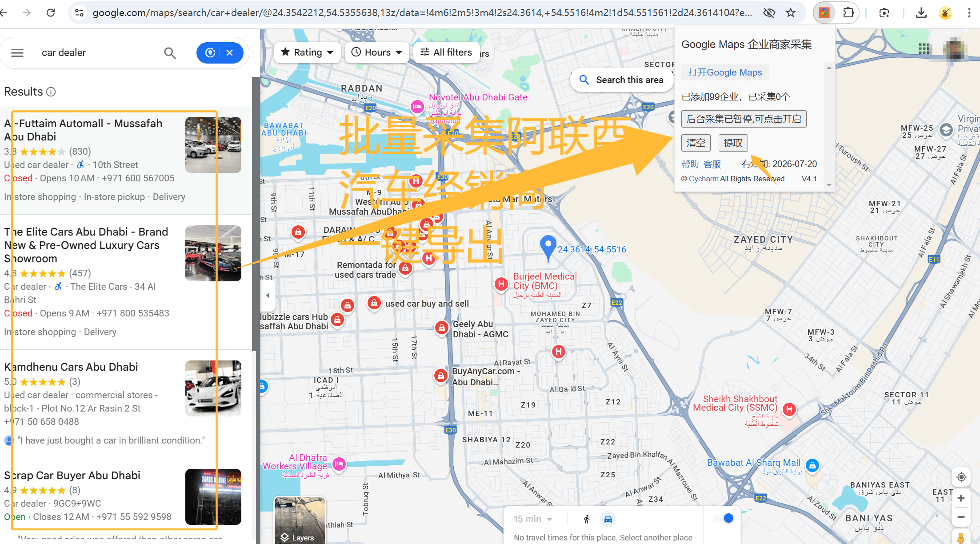This screenshot has height=544, width=980.
Task: Open Kamdhenu Cars Abu Dhabi result
Action: click(x=126, y=404)
